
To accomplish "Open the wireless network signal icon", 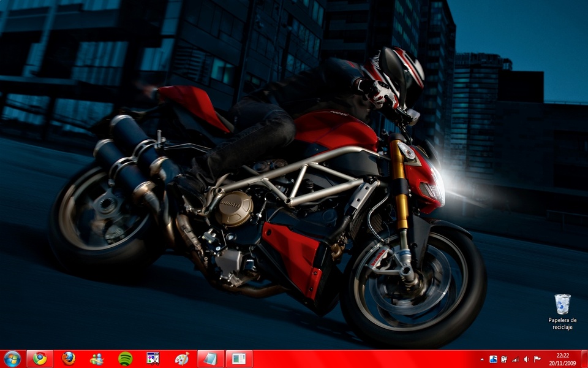I will [x=515, y=359].
